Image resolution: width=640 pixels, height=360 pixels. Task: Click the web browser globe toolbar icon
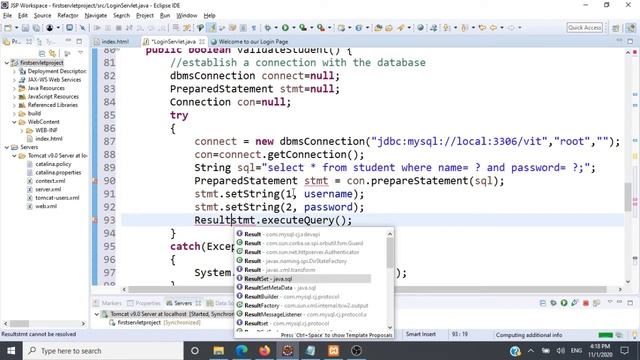pyautogui.click(x=420, y=28)
